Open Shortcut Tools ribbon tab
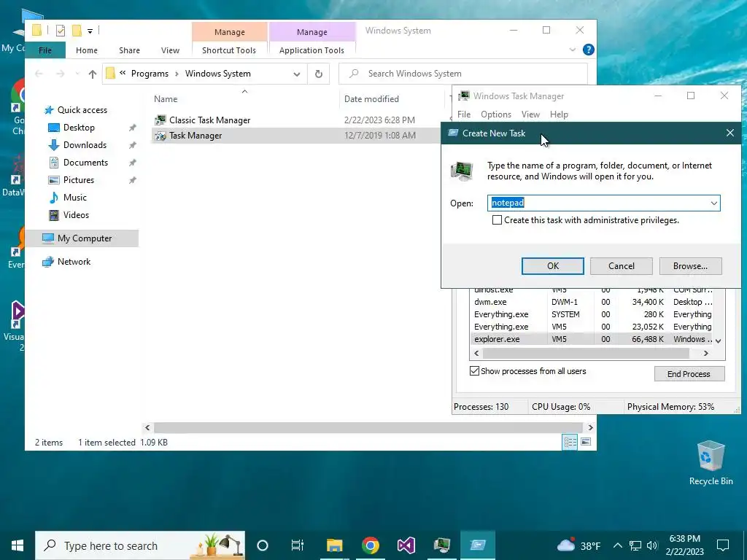 pyautogui.click(x=229, y=50)
